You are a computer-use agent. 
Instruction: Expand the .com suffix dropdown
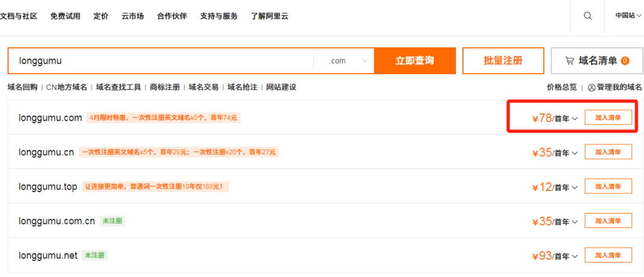coord(348,61)
